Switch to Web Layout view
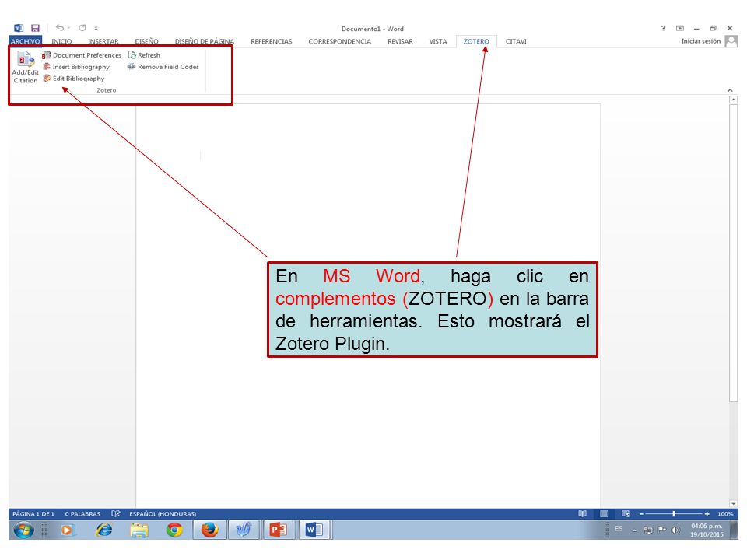This screenshot has height=560, width=747. coord(626,514)
